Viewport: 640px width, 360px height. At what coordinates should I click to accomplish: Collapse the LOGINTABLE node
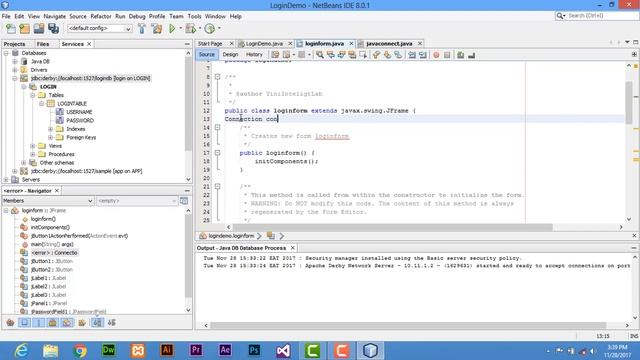[x=41, y=104]
